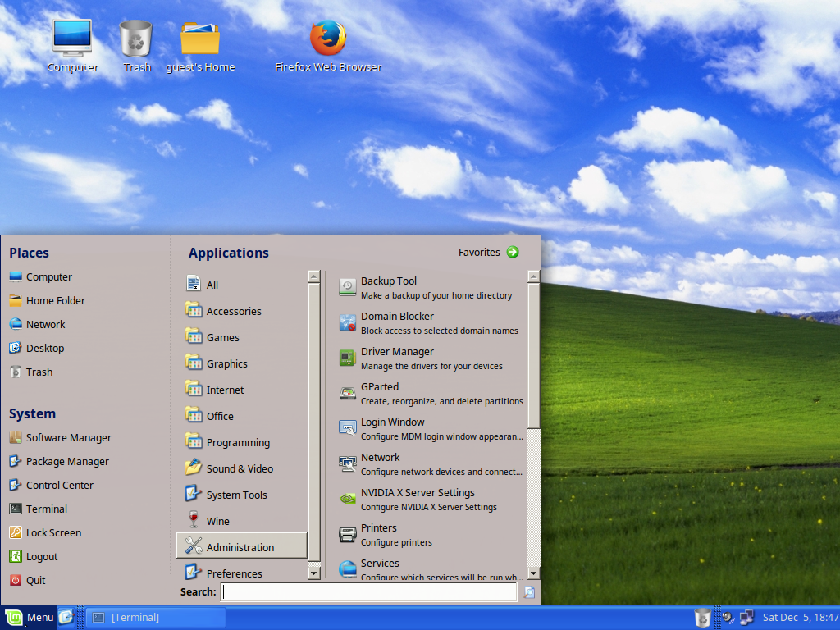Viewport: 840px width, 630px height.
Task: Switch to Favorites view
Action: (x=489, y=253)
